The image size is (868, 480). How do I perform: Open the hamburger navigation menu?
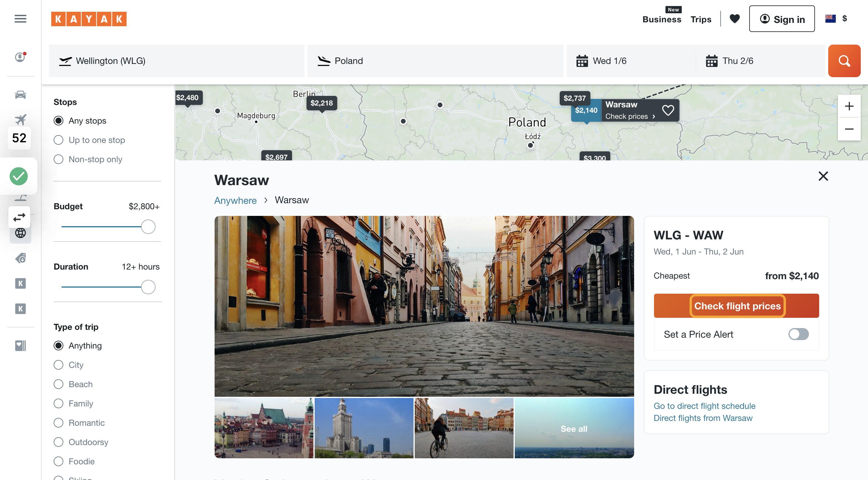(x=20, y=19)
